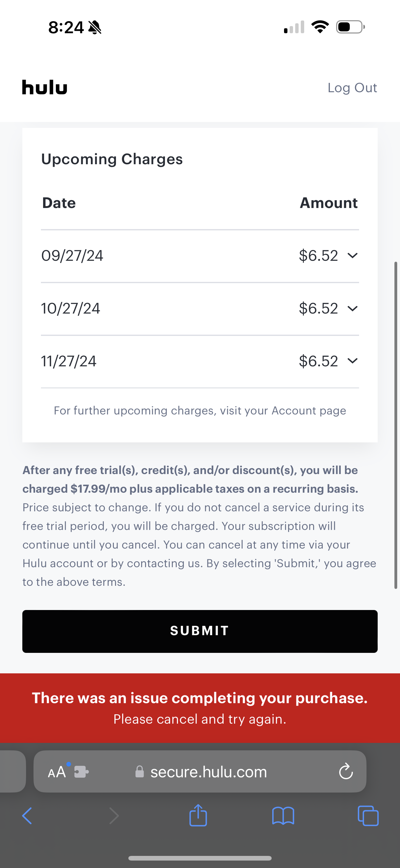Open Safari bookmarks book icon

click(x=283, y=816)
